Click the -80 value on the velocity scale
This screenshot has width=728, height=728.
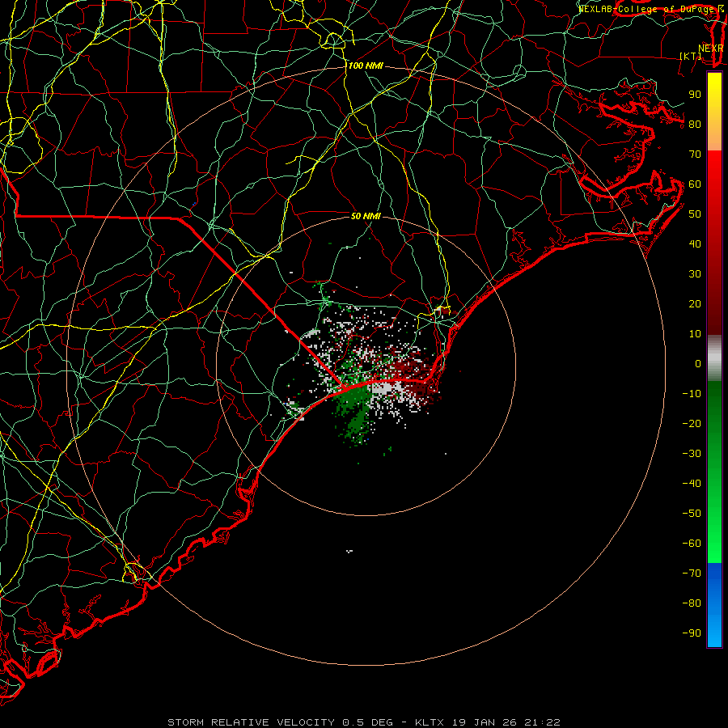click(692, 603)
